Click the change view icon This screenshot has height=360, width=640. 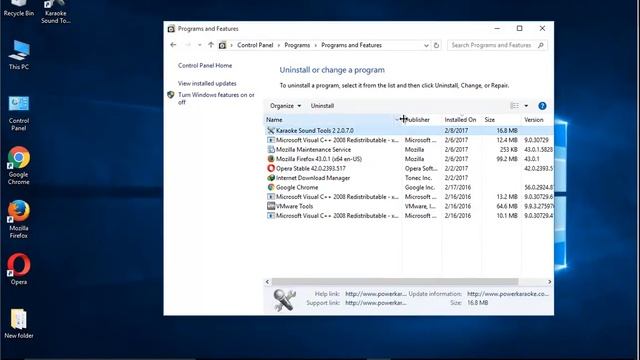coord(514,106)
